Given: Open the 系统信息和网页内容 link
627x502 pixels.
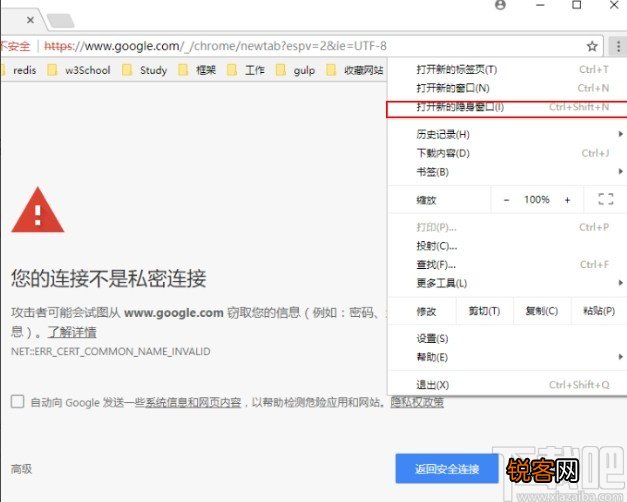Looking at the screenshot, I should (x=193, y=402).
